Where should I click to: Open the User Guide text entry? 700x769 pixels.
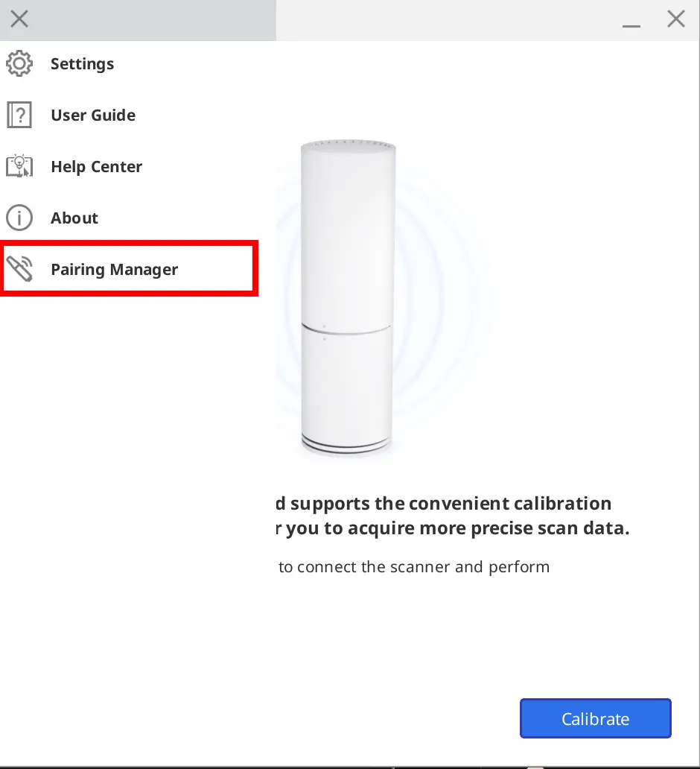[x=93, y=115]
